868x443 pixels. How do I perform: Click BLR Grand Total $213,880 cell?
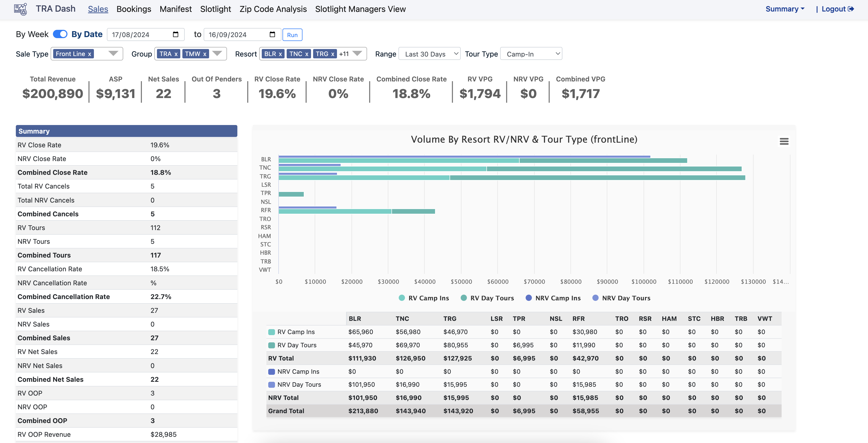tap(363, 411)
